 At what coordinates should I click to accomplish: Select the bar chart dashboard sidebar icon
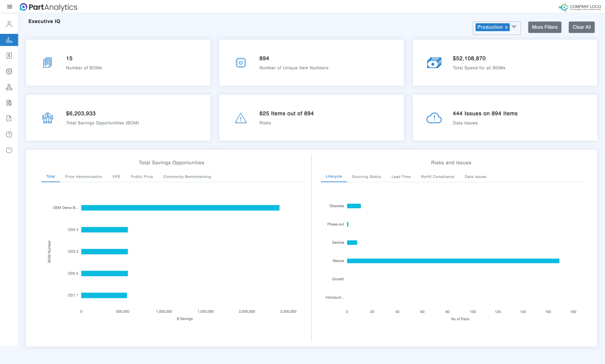[9, 40]
